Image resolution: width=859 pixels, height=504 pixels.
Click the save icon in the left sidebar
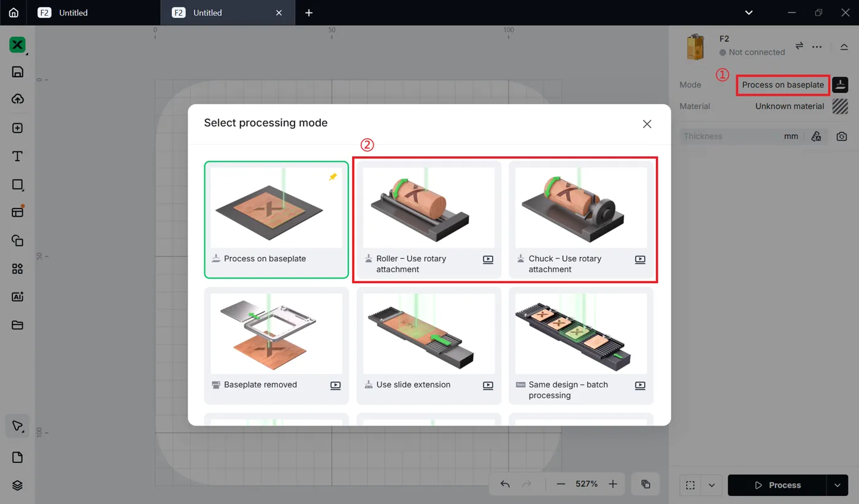(17, 72)
